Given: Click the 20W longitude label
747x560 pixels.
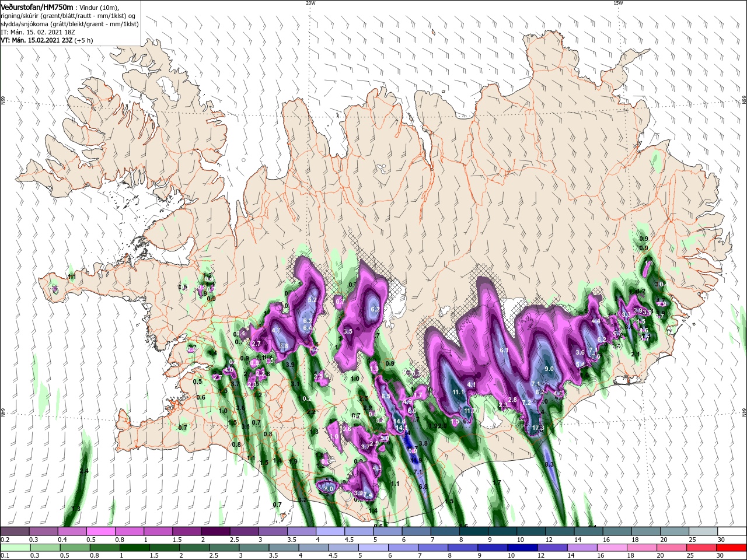Looking at the screenshot, I should pos(310,3).
